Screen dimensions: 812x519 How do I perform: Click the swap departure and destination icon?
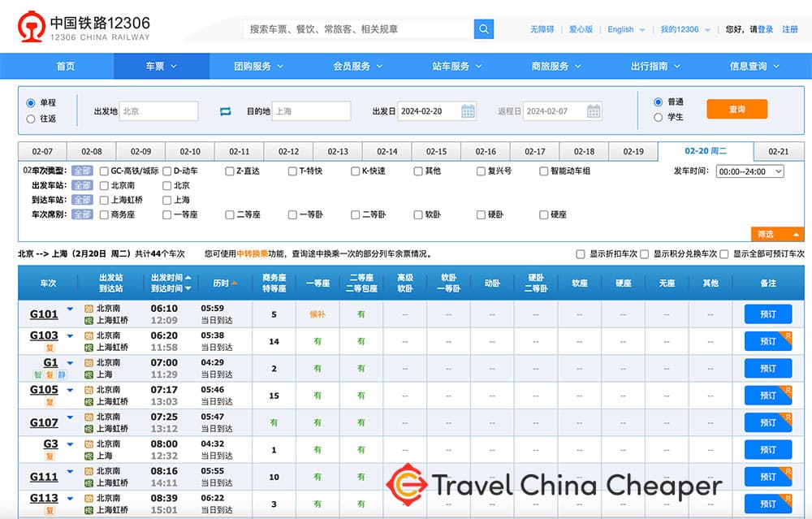pyautogui.click(x=225, y=111)
